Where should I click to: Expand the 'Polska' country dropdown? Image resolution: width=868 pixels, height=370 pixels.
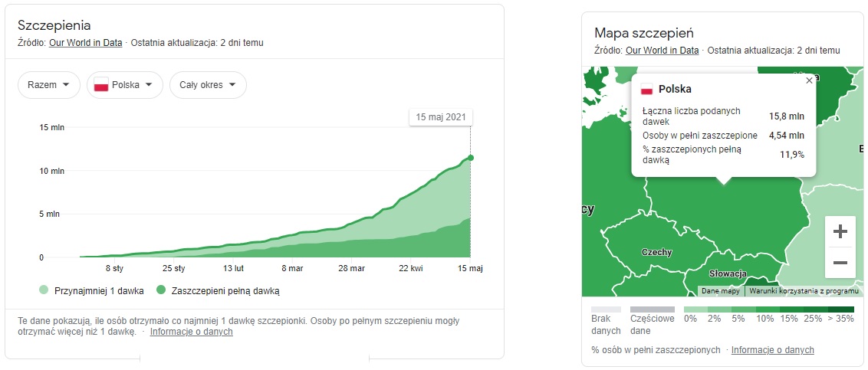point(125,85)
